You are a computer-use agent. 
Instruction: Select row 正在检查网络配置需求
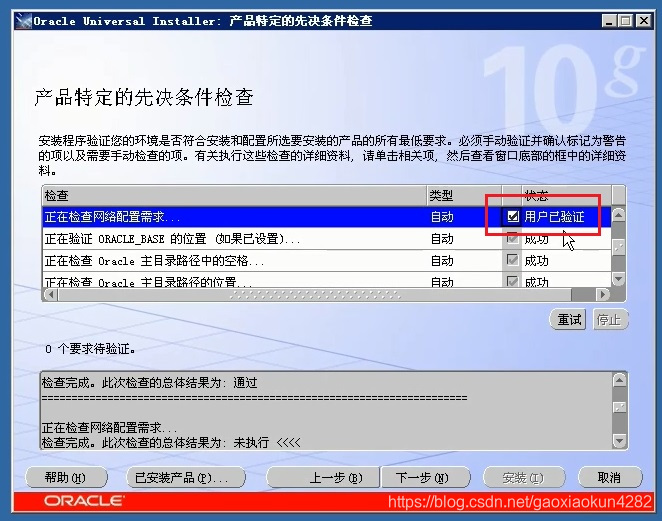pyautogui.click(x=327, y=217)
